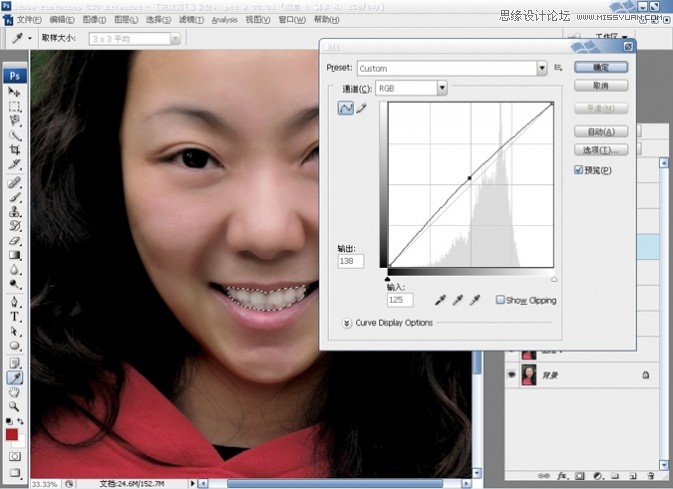Select the Slice tool
The image size is (673, 489).
14,164
